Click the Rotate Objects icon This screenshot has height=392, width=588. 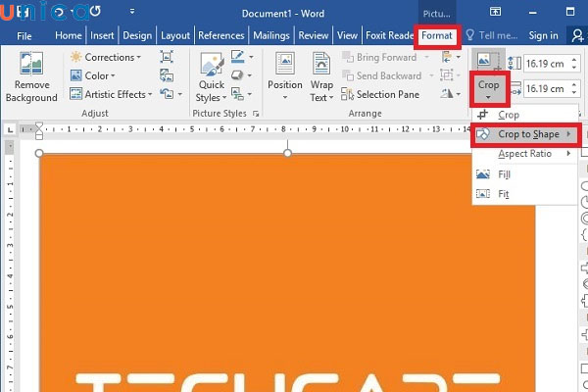(447, 93)
